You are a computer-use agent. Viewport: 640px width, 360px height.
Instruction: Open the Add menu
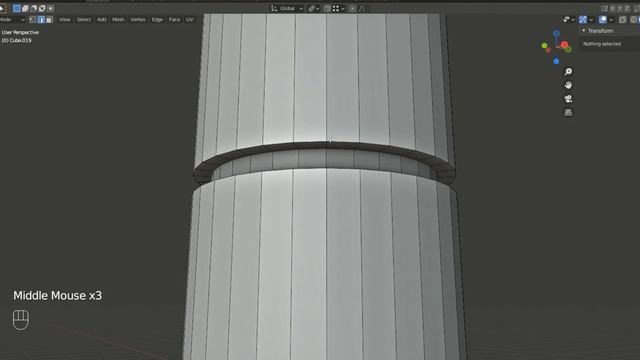pyautogui.click(x=102, y=20)
